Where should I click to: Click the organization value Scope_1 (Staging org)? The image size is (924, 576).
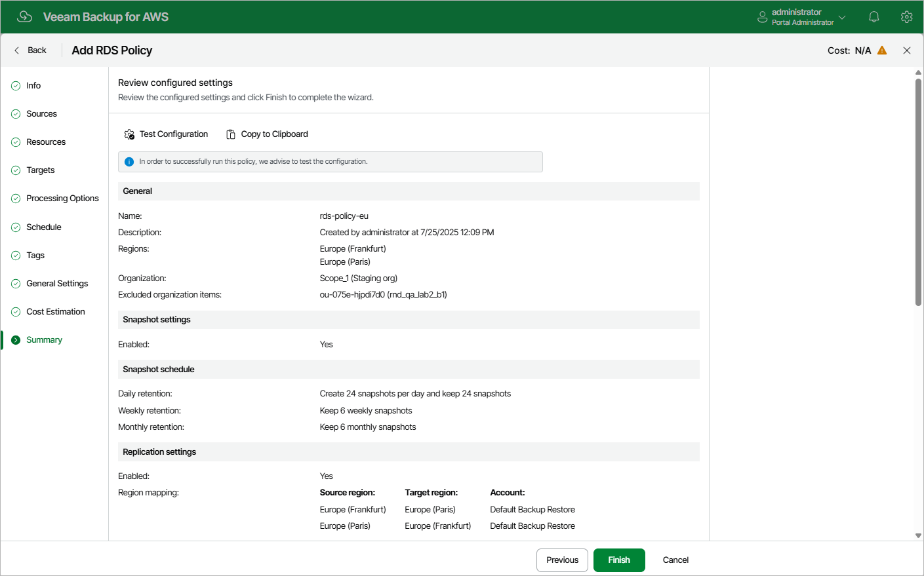coord(359,278)
